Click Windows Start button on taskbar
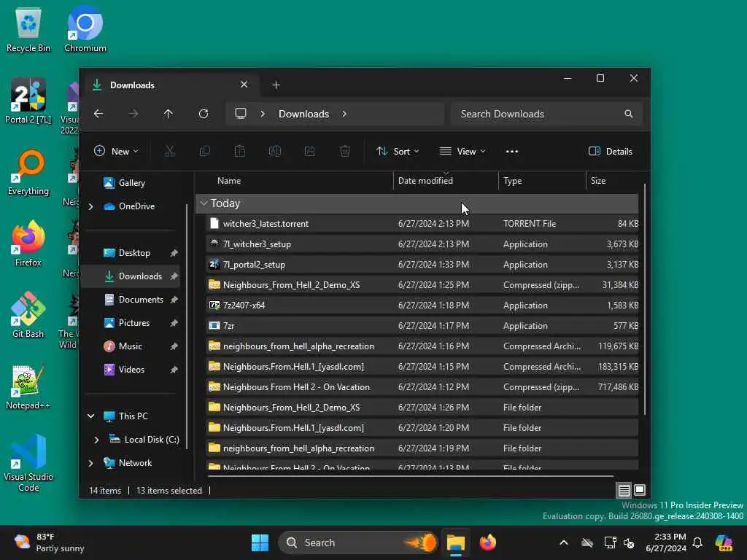 [260, 542]
